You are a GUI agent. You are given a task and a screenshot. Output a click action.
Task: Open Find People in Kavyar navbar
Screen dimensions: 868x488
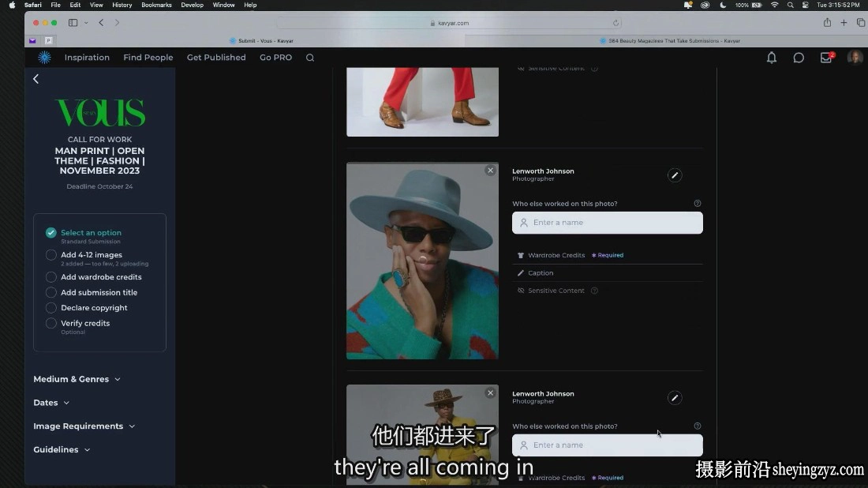coord(148,58)
